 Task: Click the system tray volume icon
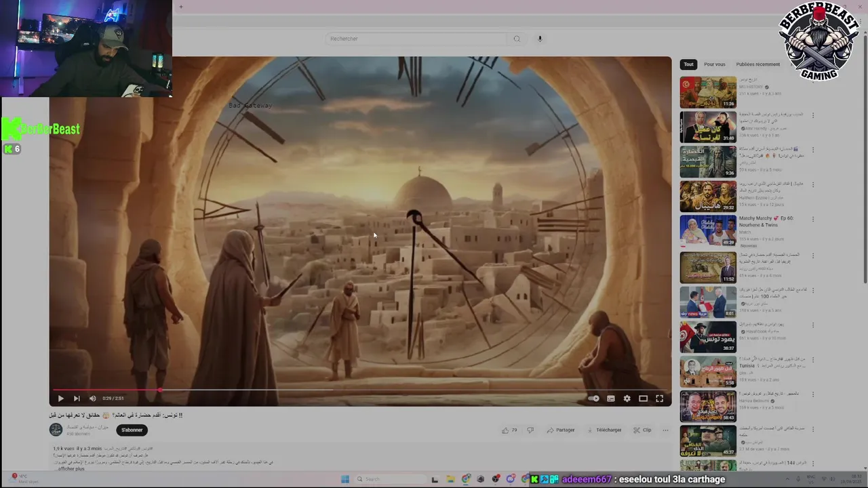coord(831,479)
